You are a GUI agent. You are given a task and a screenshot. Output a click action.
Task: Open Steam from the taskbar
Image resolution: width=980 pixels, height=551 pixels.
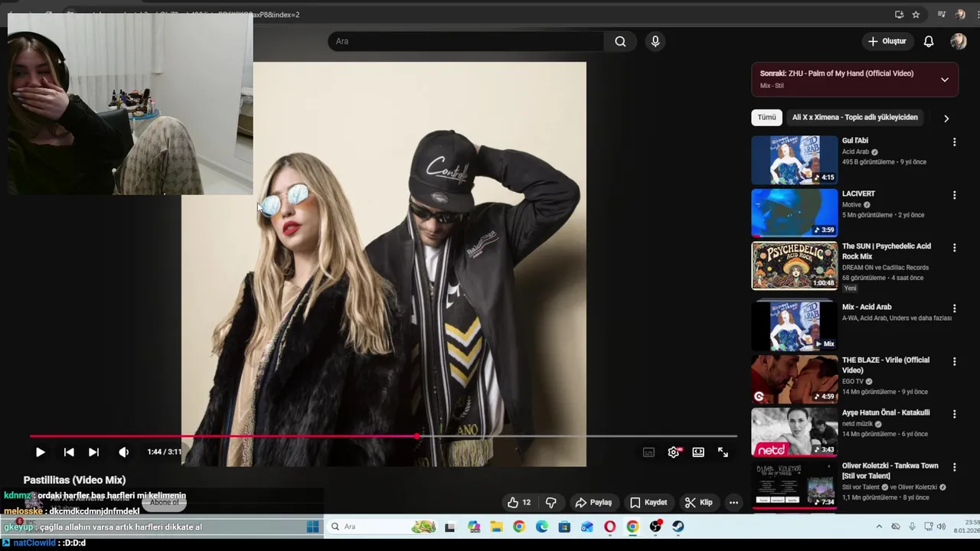pyautogui.click(x=678, y=527)
